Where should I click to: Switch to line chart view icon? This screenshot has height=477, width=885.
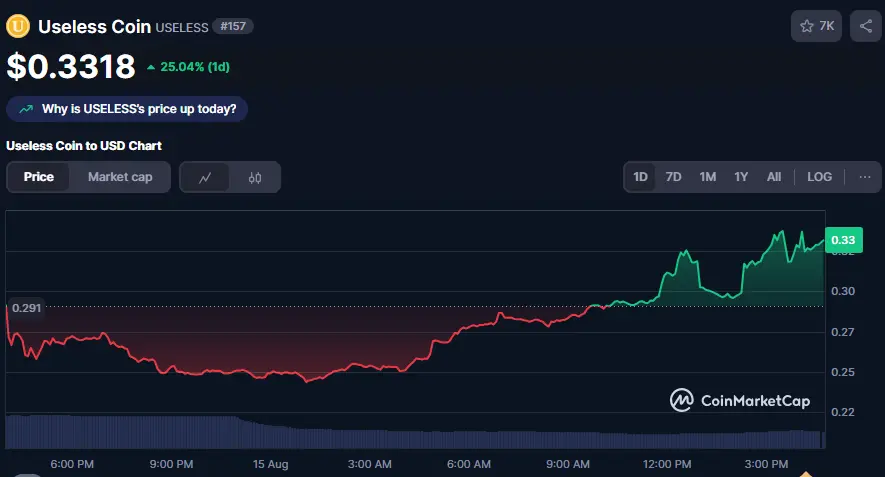click(x=205, y=177)
